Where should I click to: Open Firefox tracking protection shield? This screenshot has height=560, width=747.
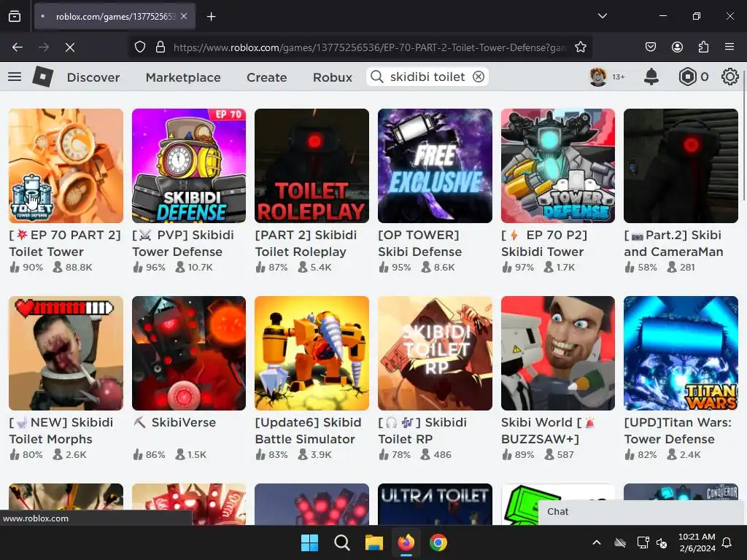[x=139, y=47]
